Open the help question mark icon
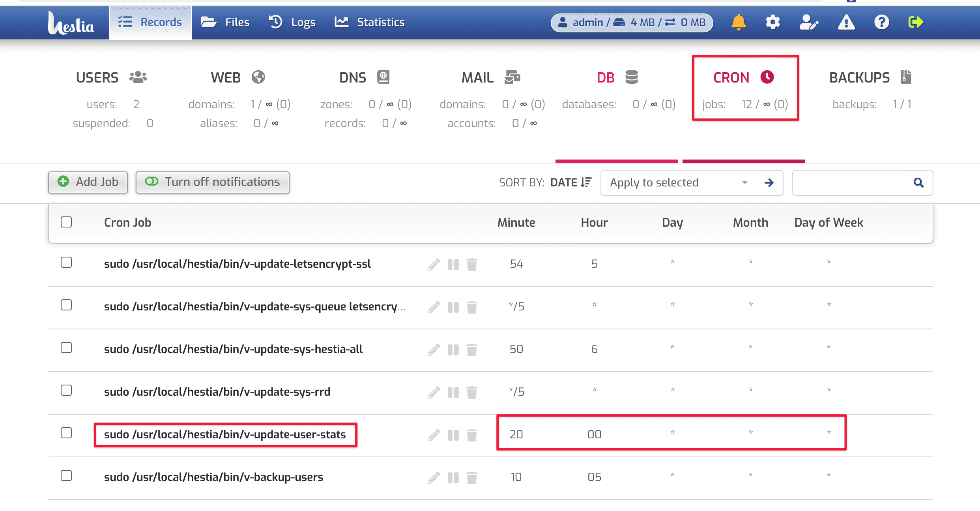This screenshot has height=511, width=980. pyautogui.click(x=881, y=23)
